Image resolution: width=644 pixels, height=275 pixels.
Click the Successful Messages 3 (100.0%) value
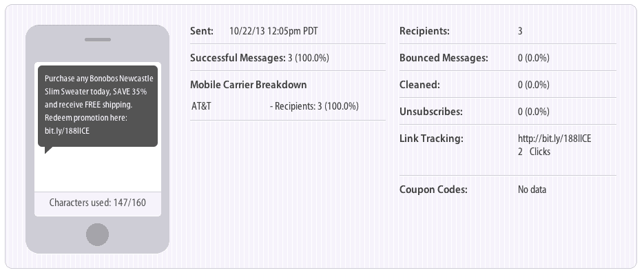coord(309,58)
